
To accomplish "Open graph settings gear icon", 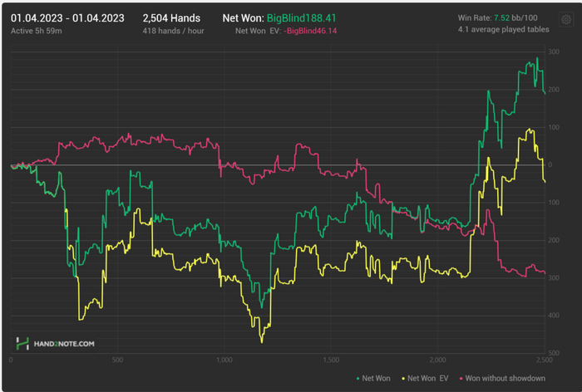I will [x=566, y=17].
